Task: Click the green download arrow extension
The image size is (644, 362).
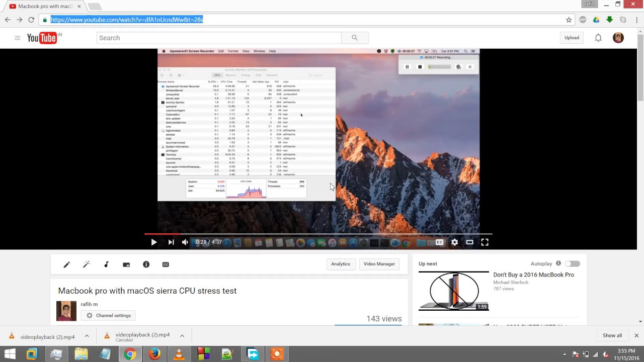Action: tap(610, 20)
